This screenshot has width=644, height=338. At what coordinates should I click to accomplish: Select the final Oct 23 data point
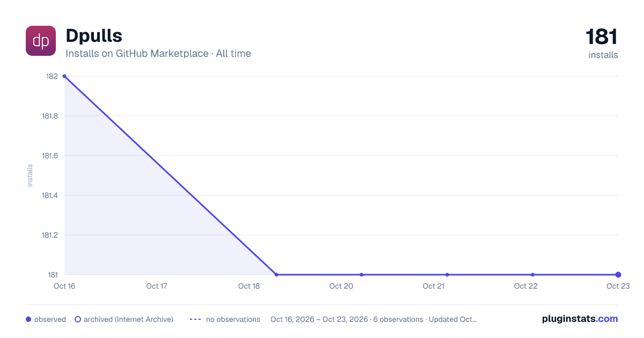(618, 275)
